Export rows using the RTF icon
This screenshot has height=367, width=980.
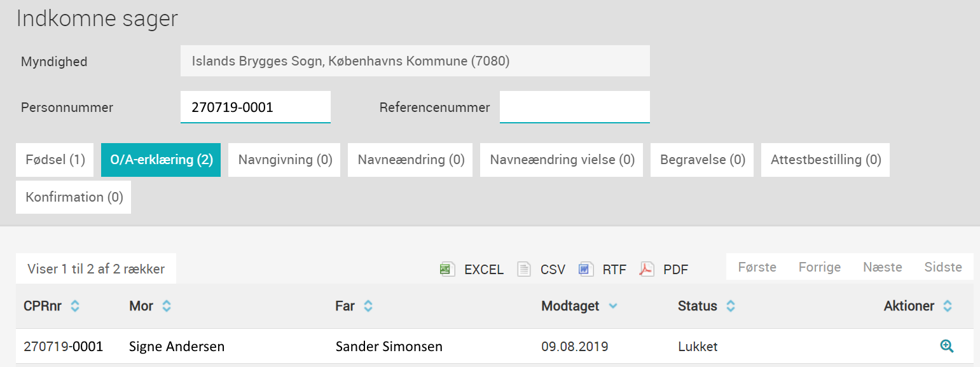[x=586, y=269]
